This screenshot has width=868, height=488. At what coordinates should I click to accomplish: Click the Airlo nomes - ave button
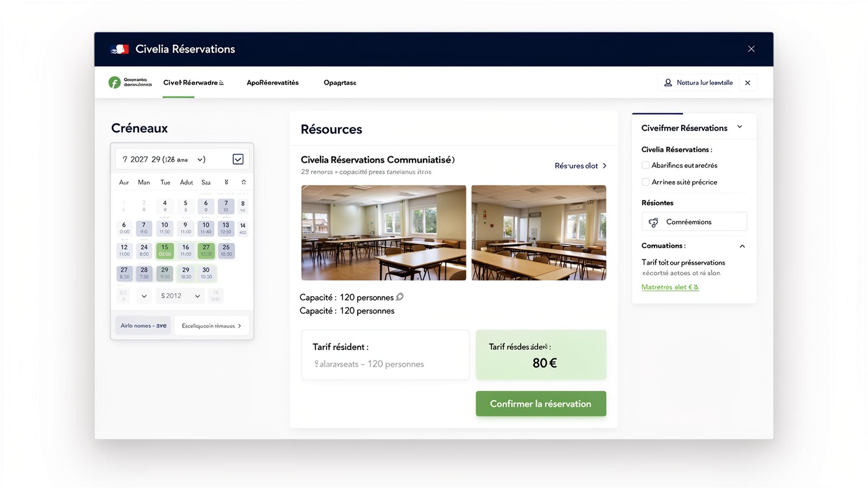[x=143, y=326]
